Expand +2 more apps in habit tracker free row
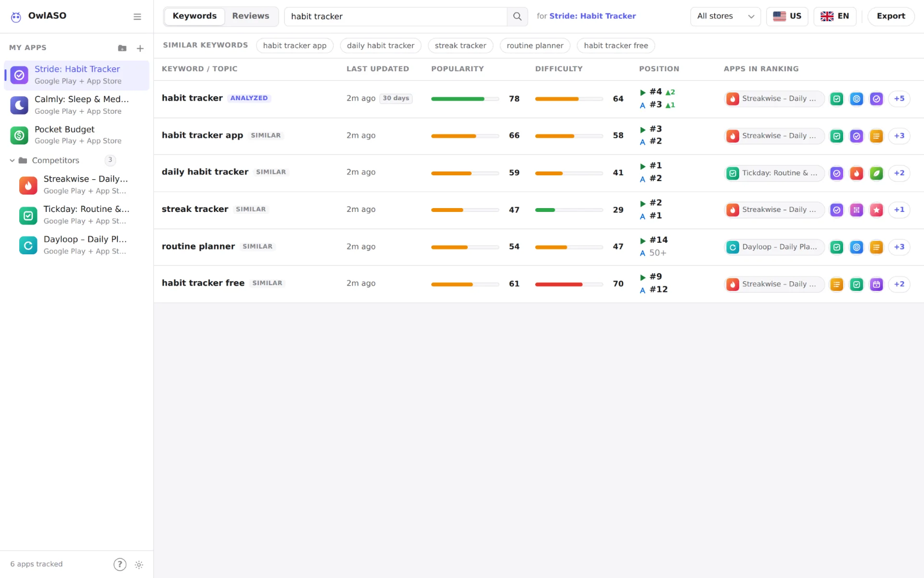 [899, 284]
